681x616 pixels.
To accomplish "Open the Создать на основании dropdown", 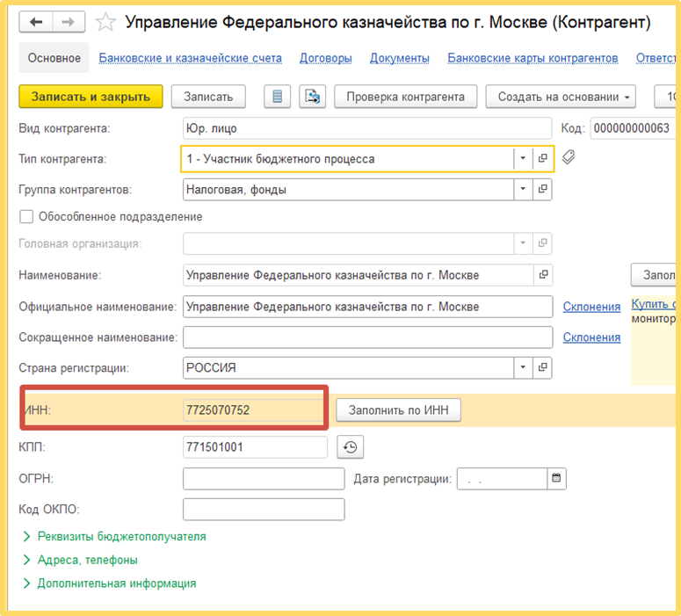I will 561,97.
